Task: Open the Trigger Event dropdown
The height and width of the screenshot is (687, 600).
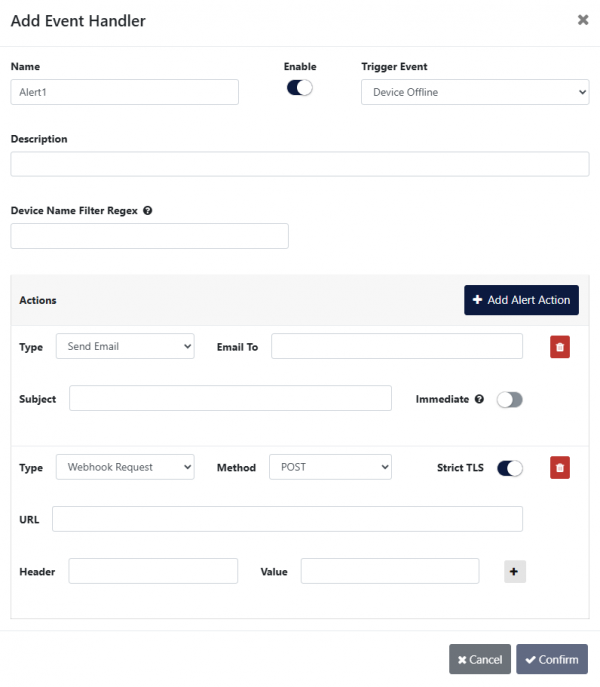Action: coord(475,92)
